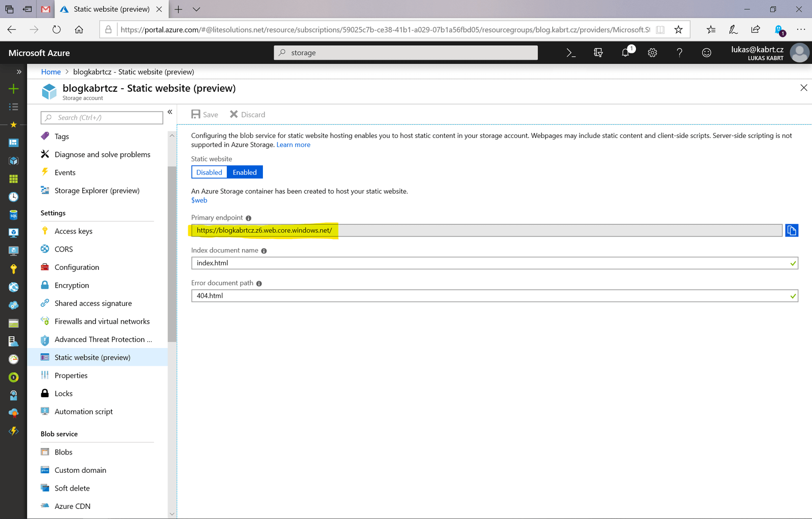812x519 pixels.
Task: Open the Edge favorites hub icon
Action: [x=711, y=29]
